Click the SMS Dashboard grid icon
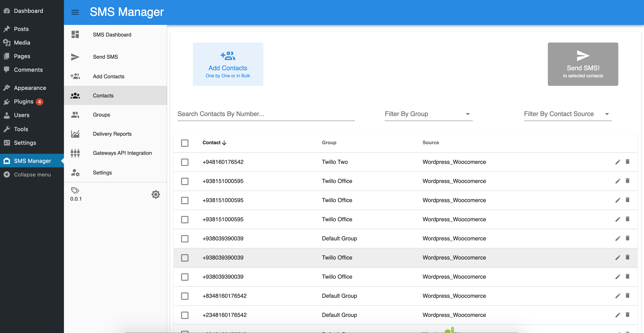644x333 pixels. (x=75, y=34)
